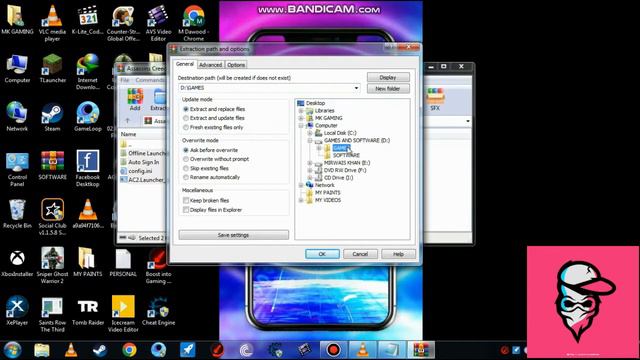Expand the DVD RW Drive (F:) node
The width and height of the screenshot is (640, 360).
click(310, 170)
